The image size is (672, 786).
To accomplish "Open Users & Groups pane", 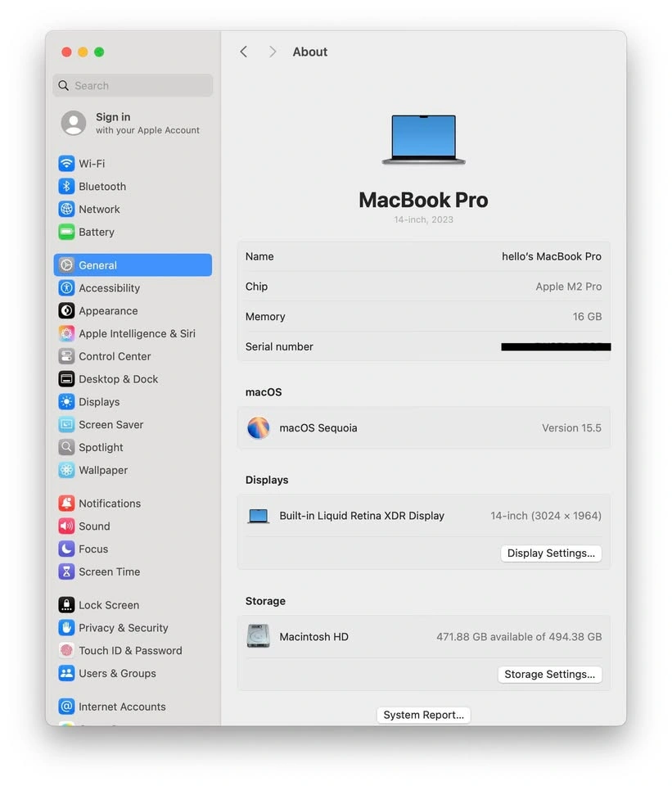I will tap(117, 674).
